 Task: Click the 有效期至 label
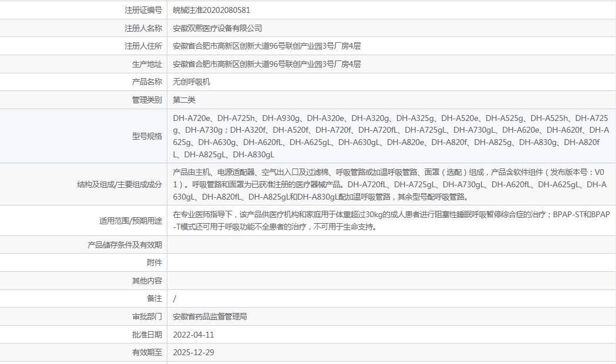(x=147, y=352)
